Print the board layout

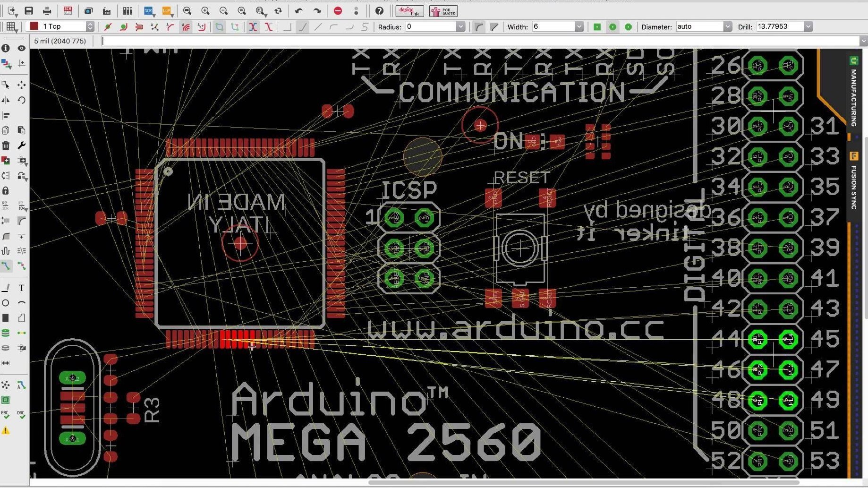tap(47, 10)
